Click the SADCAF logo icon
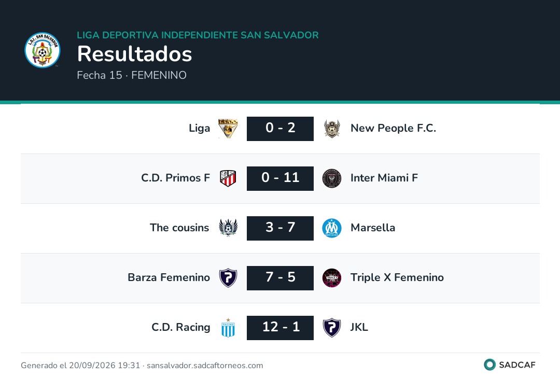The image size is (560, 392). click(x=489, y=365)
